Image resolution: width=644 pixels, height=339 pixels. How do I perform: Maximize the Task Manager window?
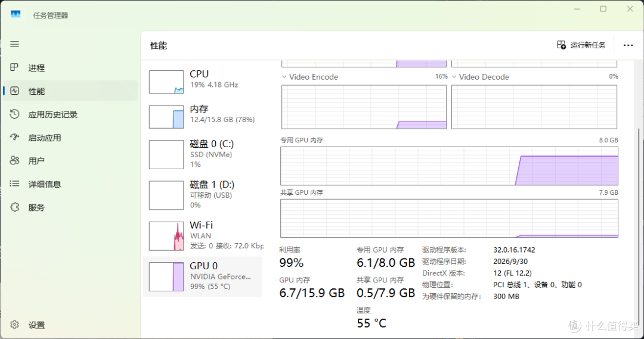point(603,8)
